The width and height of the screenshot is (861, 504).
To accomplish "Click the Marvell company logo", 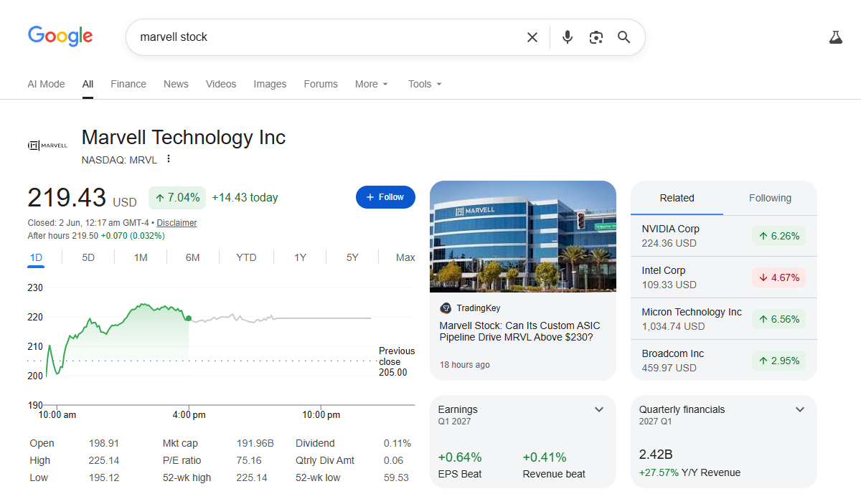I will [x=47, y=146].
